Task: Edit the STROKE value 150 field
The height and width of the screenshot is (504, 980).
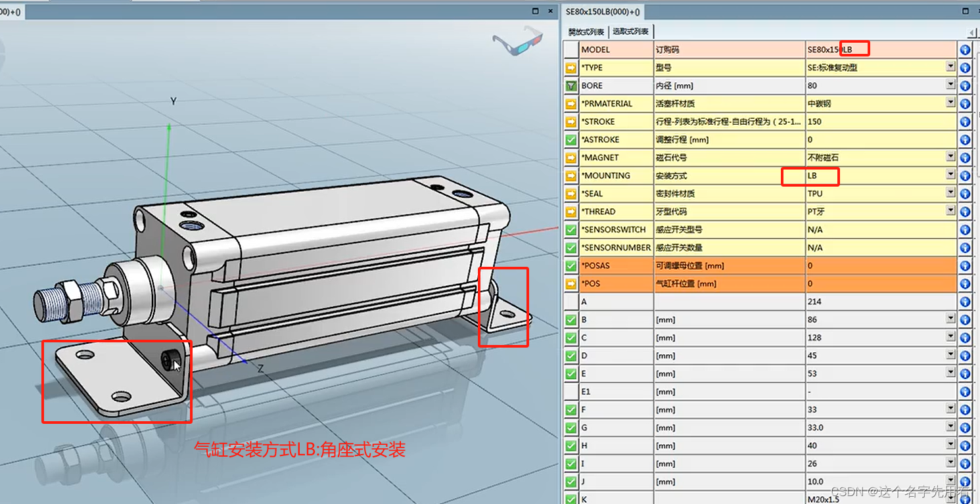Action: point(881,122)
